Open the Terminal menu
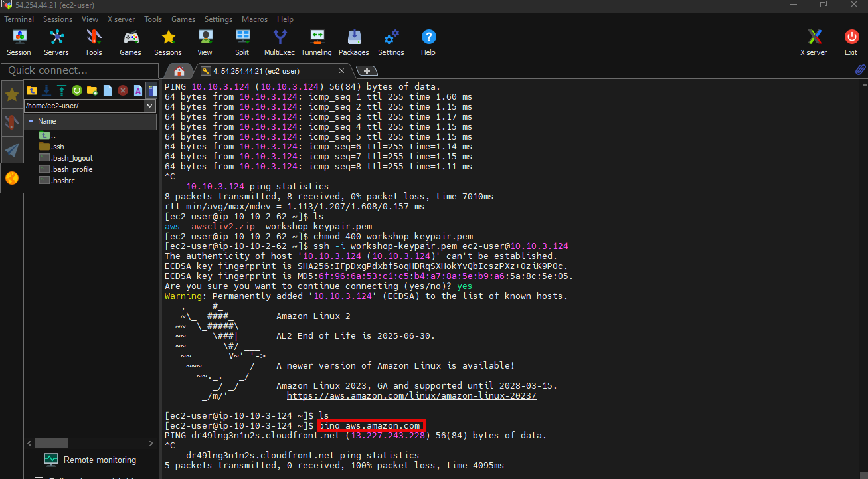 (x=19, y=19)
